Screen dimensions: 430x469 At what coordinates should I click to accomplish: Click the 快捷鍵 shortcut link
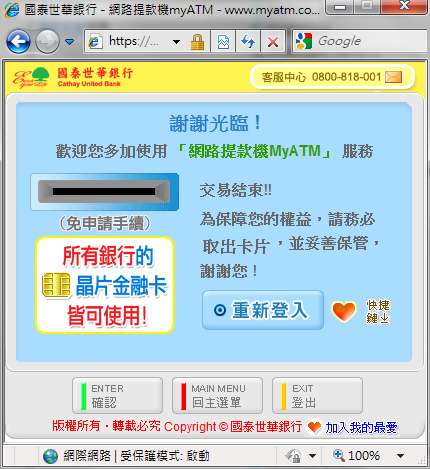[x=378, y=311]
